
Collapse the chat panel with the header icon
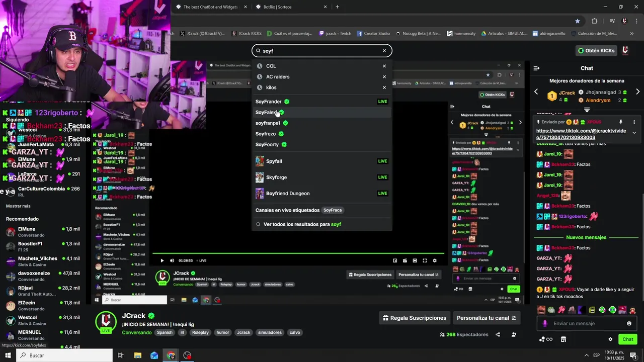point(536,68)
